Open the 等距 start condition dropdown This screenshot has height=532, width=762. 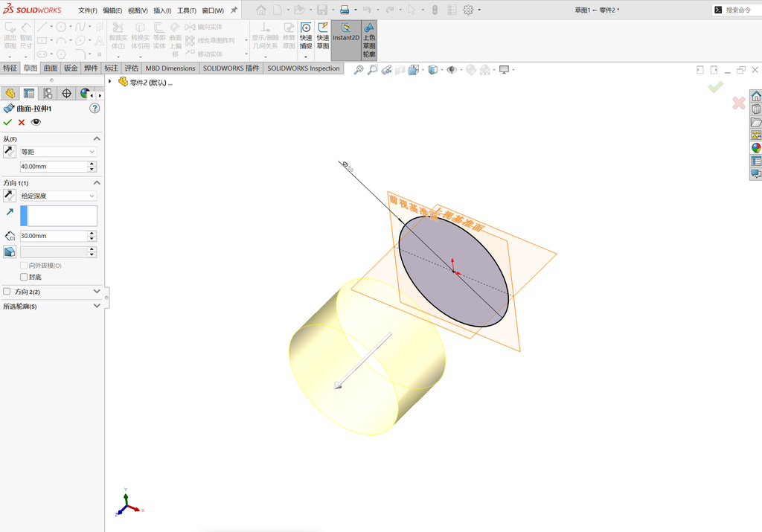[x=58, y=152]
